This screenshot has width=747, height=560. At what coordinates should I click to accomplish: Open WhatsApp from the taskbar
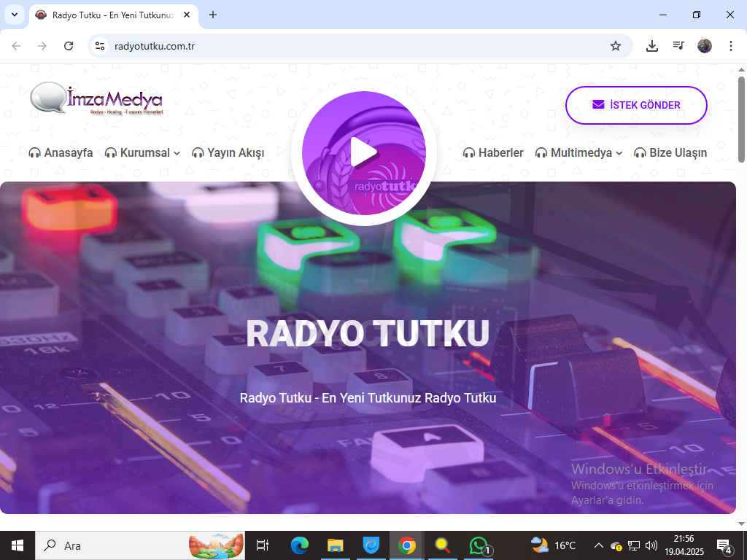pyautogui.click(x=480, y=545)
